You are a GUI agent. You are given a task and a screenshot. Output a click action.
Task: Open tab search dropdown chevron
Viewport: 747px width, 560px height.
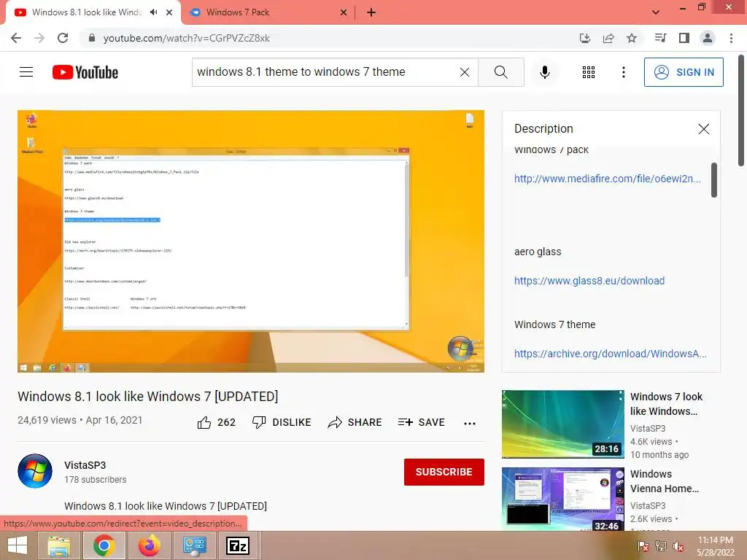656,12
